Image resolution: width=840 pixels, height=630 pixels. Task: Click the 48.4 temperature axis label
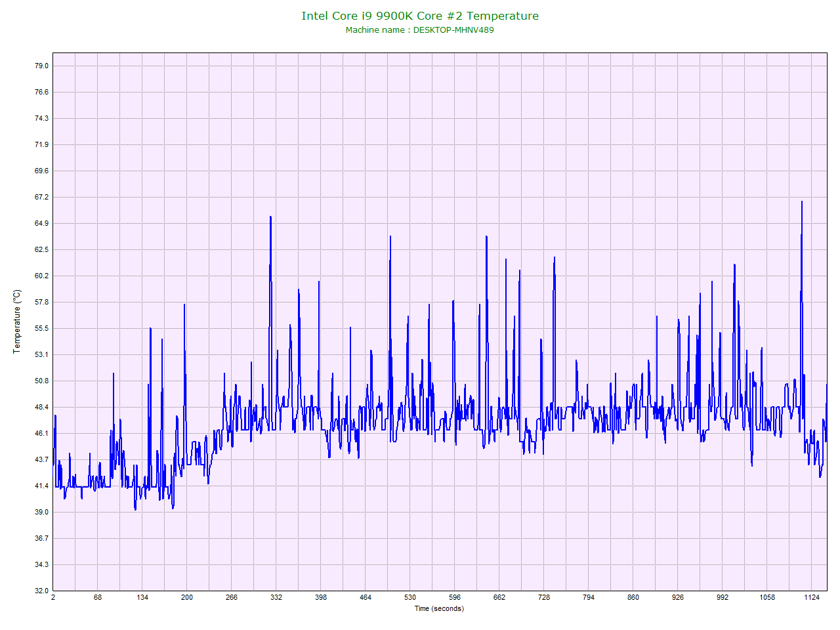[x=42, y=407]
